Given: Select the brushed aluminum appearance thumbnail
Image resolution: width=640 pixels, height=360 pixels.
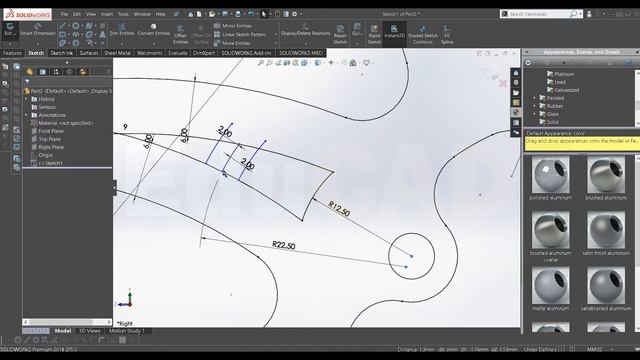Looking at the screenshot, I should coord(606,175).
